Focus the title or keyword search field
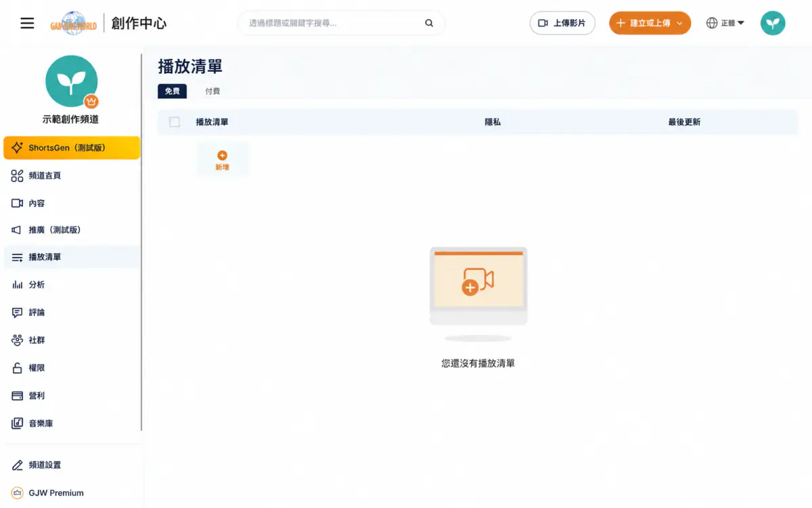The width and height of the screenshot is (812, 508). (x=341, y=23)
